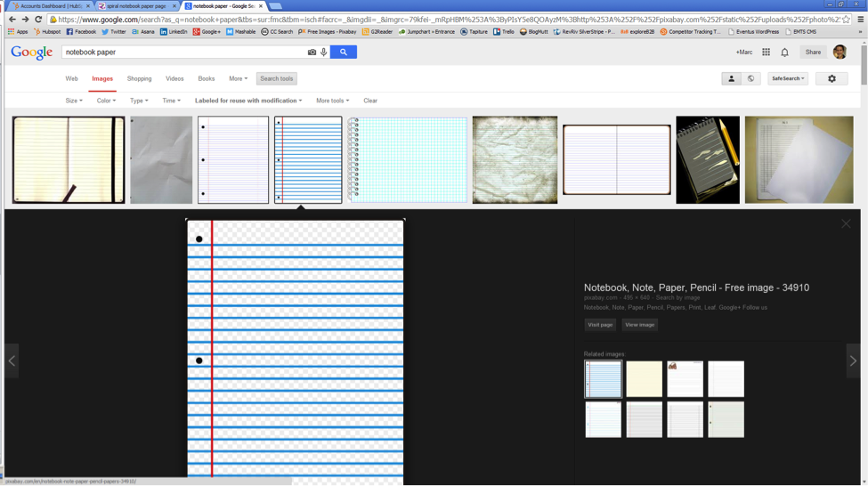This screenshot has width=868, height=486.
Task: Click the microphone voice search icon
Action: (323, 53)
